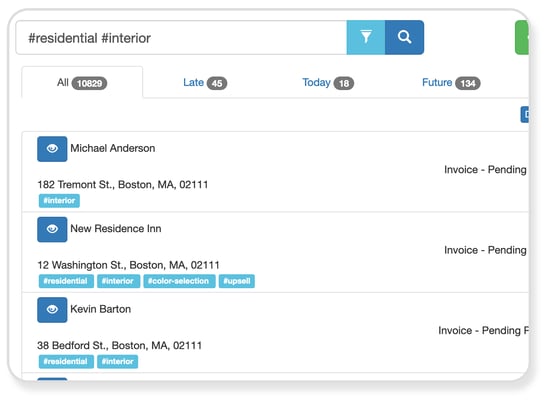Click the funnel filter icon
The height and width of the screenshot is (408, 550).
point(365,37)
